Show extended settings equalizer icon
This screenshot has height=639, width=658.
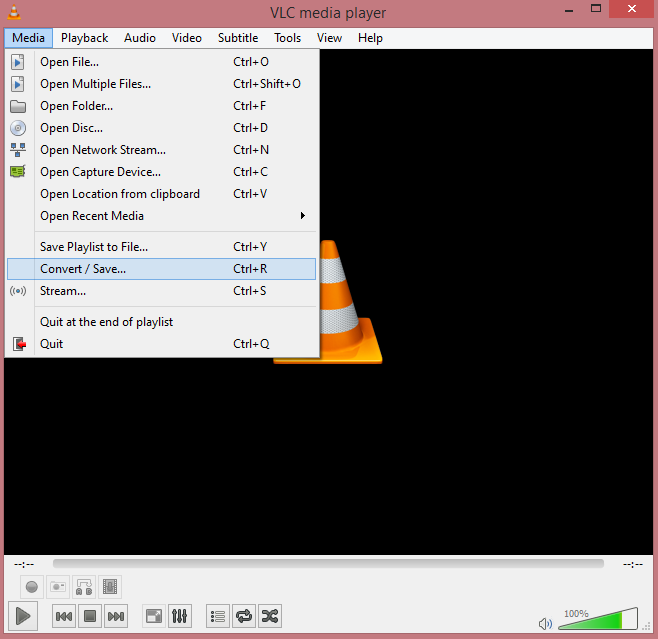click(x=180, y=616)
